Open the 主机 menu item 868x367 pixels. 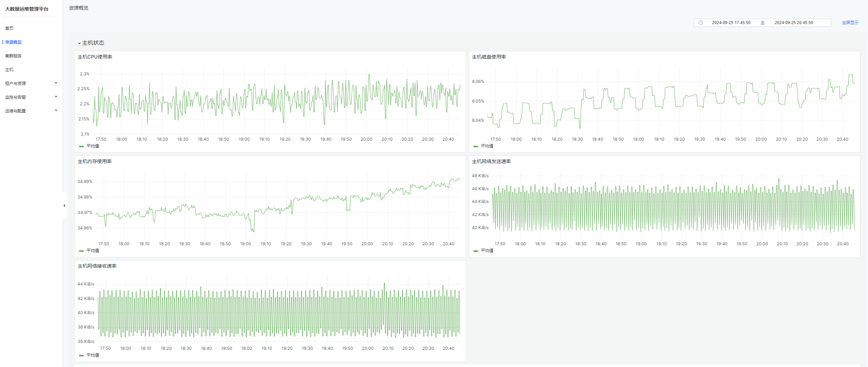pyautogui.click(x=9, y=69)
